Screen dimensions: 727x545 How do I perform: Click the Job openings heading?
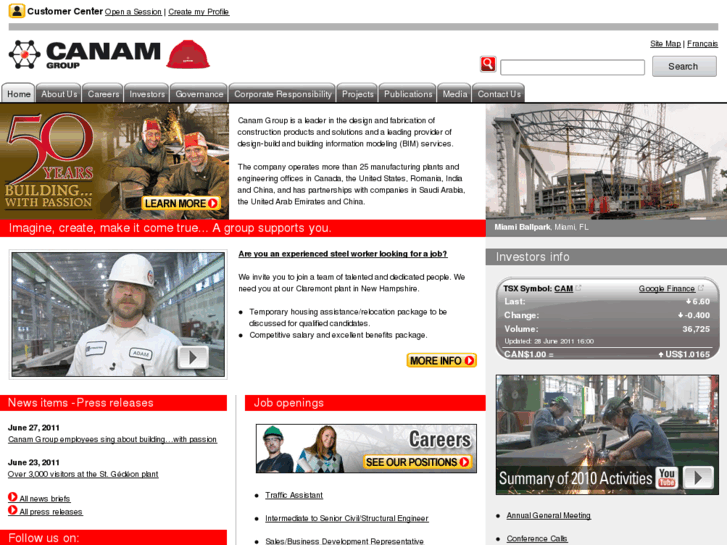click(288, 403)
